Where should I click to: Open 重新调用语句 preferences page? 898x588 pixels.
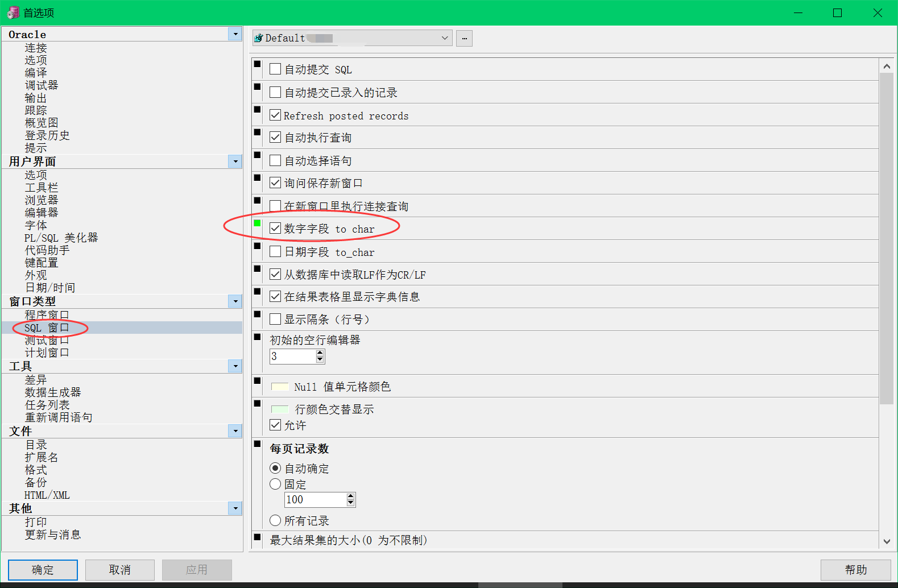pyautogui.click(x=59, y=417)
